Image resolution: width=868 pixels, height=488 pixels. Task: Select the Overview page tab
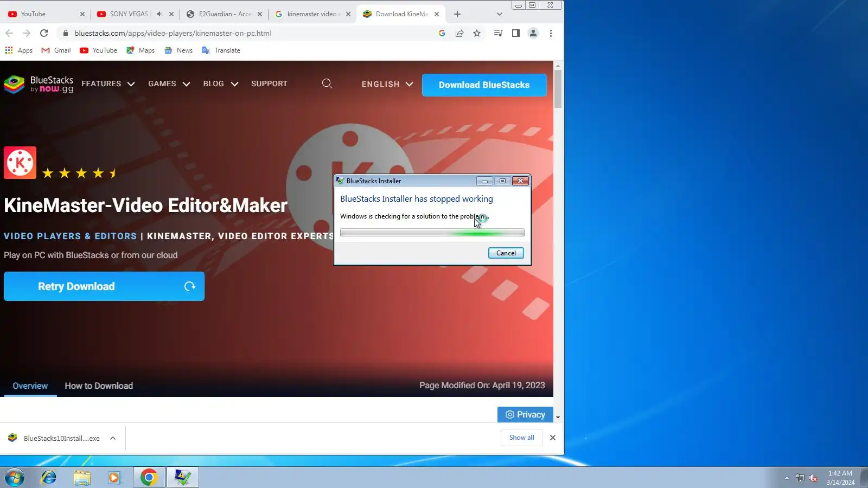pyautogui.click(x=30, y=386)
